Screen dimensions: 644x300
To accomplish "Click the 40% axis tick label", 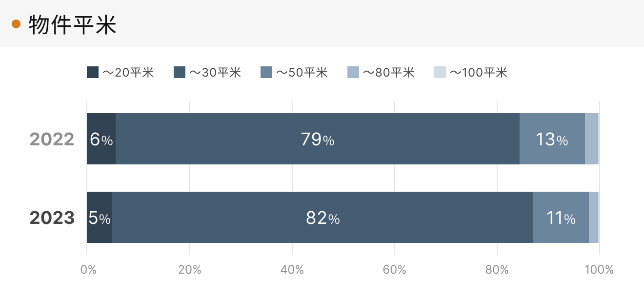I will (x=292, y=270).
